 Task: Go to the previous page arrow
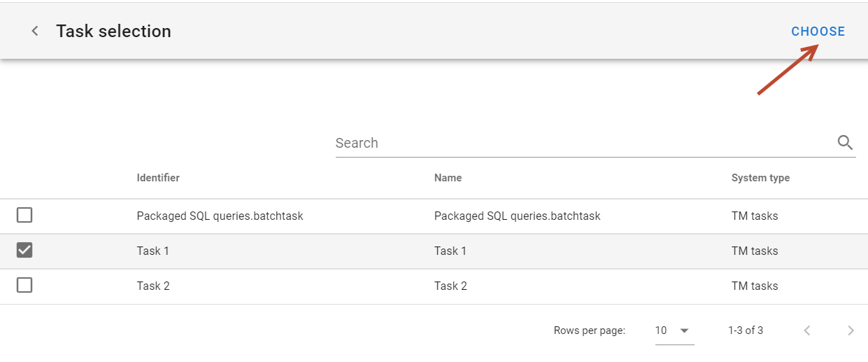807,330
